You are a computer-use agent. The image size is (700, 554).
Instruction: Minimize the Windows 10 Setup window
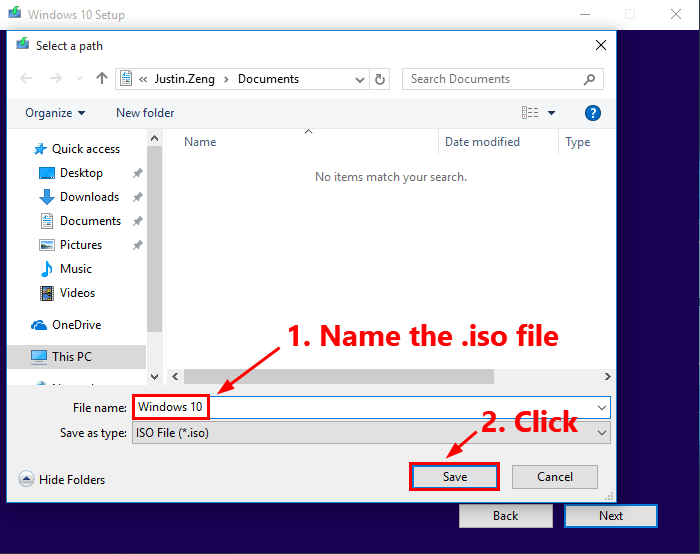[x=585, y=14]
